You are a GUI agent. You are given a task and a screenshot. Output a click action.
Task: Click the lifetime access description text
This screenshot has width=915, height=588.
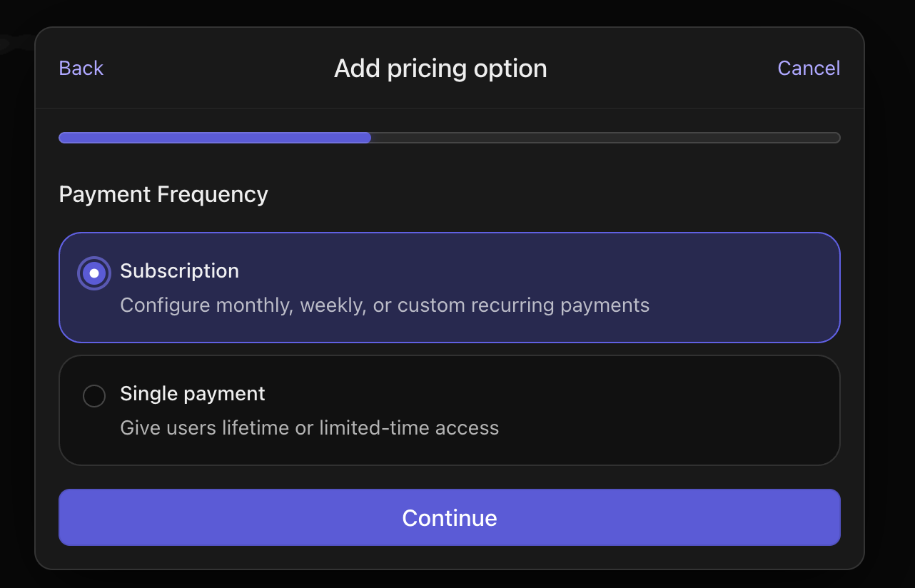(310, 427)
